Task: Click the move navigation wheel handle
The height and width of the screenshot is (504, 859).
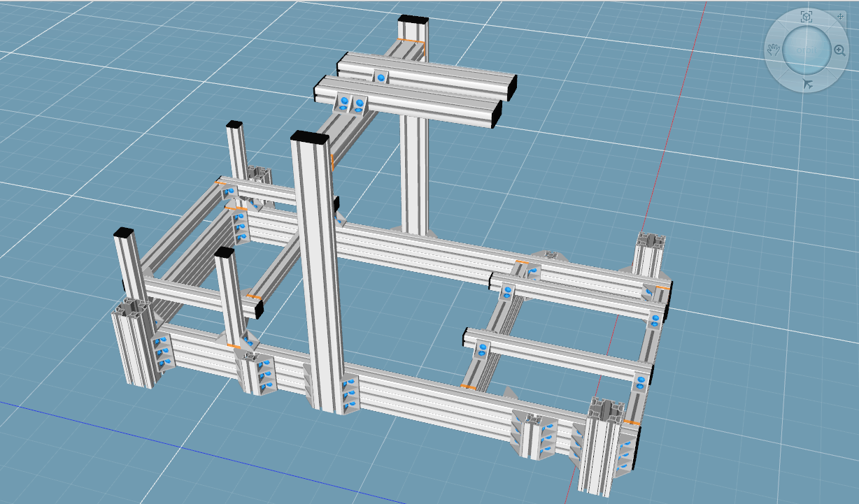Action: [841, 15]
